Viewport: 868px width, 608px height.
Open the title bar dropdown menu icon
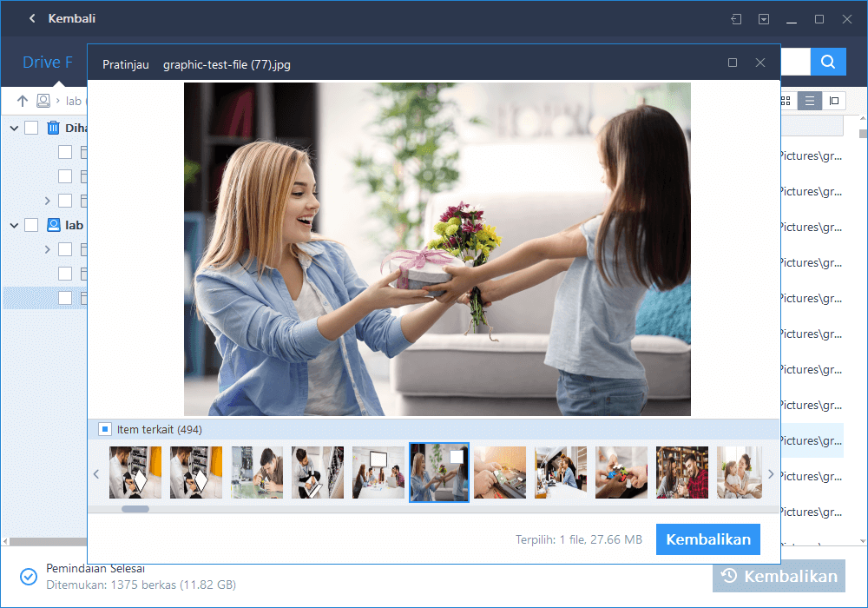[x=764, y=19]
